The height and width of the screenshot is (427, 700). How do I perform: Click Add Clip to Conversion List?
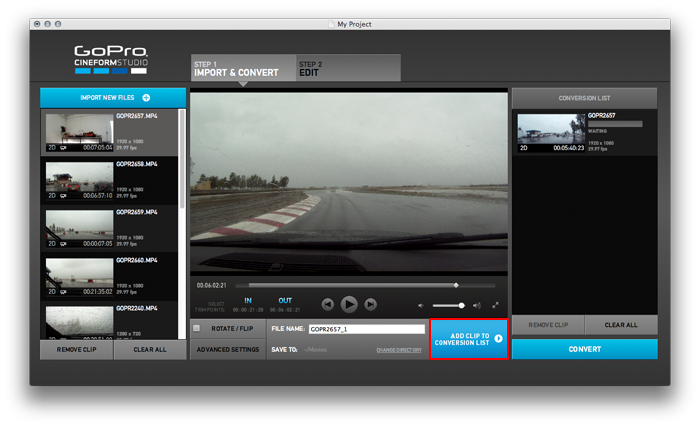(469, 339)
